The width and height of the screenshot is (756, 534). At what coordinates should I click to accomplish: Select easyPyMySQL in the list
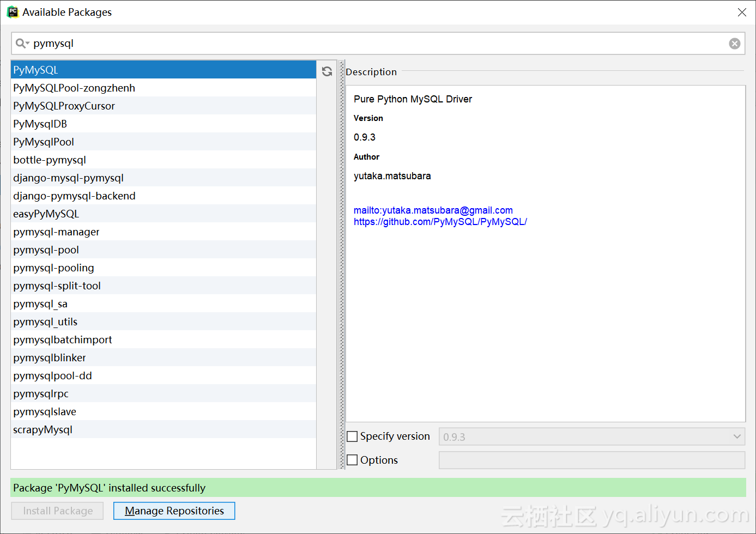[x=164, y=214]
